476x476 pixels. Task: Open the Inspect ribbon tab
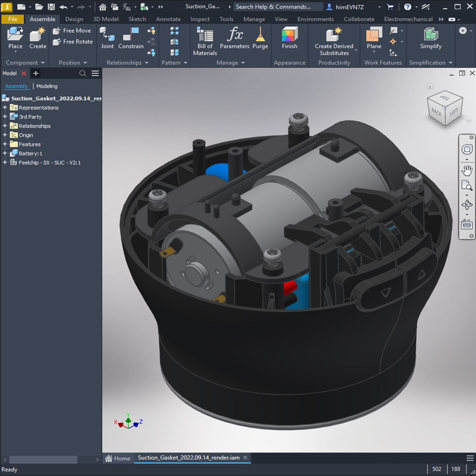pos(200,19)
